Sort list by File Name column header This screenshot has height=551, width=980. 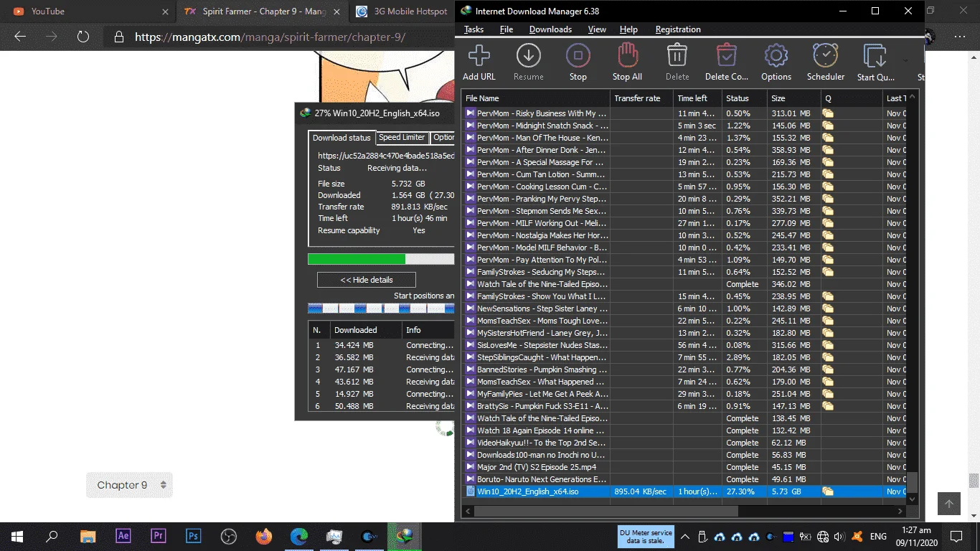(x=536, y=98)
